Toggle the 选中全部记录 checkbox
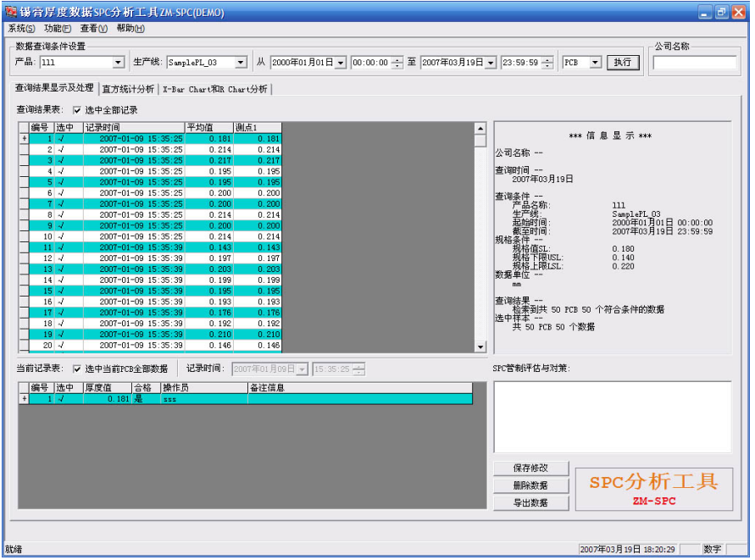Image resolution: width=755 pixels, height=560 pixels. tap(78, 110)
